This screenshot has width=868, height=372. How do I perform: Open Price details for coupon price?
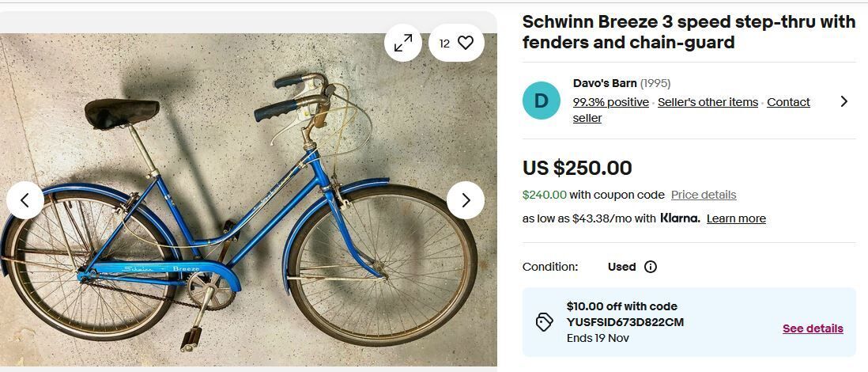click(704, 195)
